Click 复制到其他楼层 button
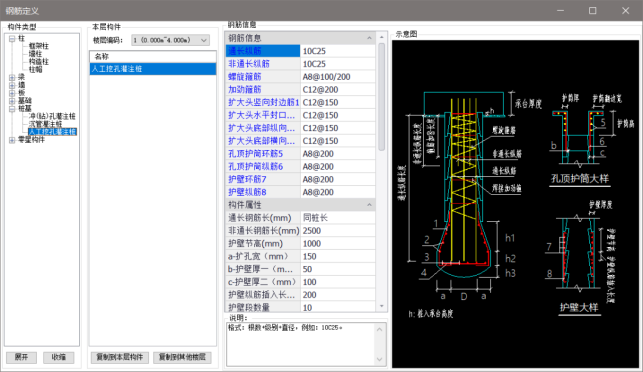This screenshot has width=643, height=372. pos(182,357)
